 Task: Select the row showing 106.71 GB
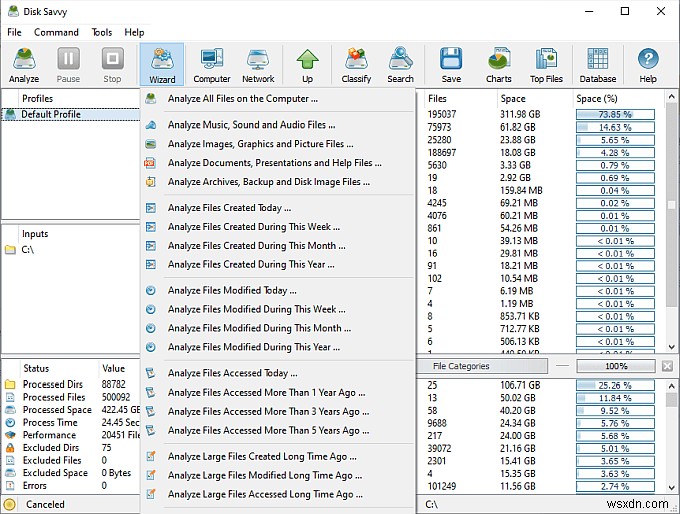[540, 385]
